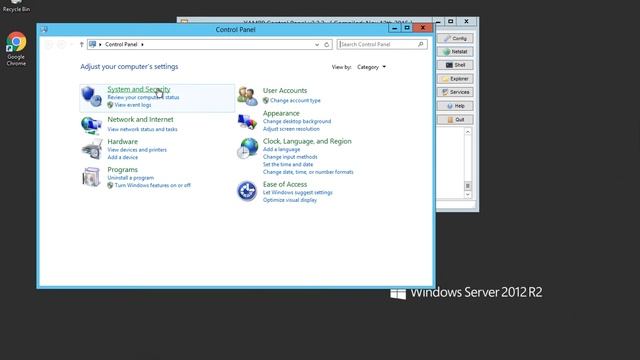640x360 pixels.
Task: Click Uninstall a program link
Action: 131,178
